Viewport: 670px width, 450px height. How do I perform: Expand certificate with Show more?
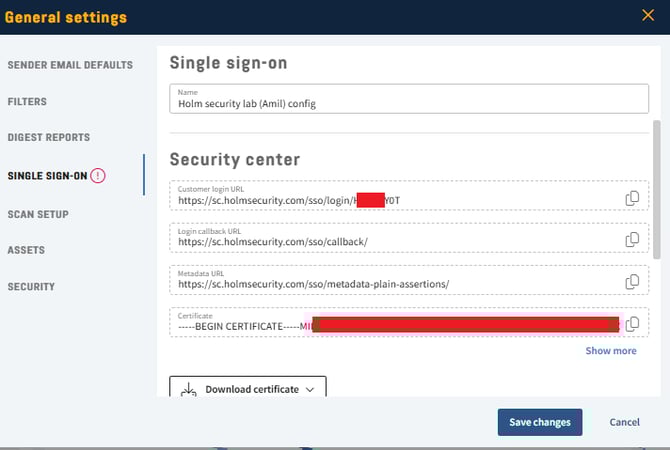tap(610, 351)
